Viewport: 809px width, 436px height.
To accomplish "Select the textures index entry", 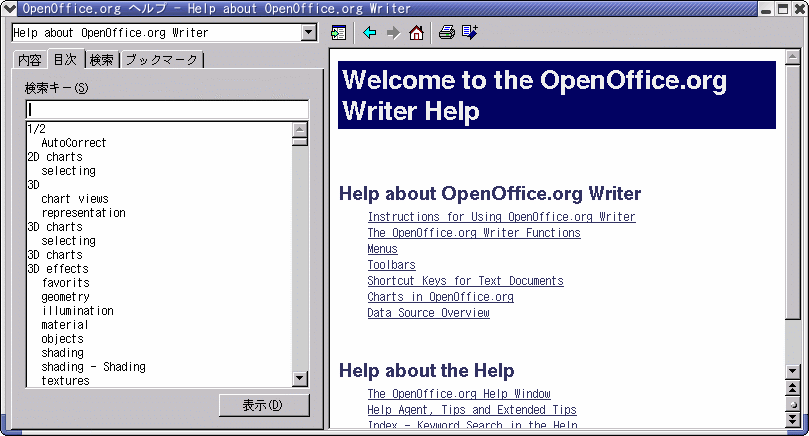I will click(x=66, y=380).
